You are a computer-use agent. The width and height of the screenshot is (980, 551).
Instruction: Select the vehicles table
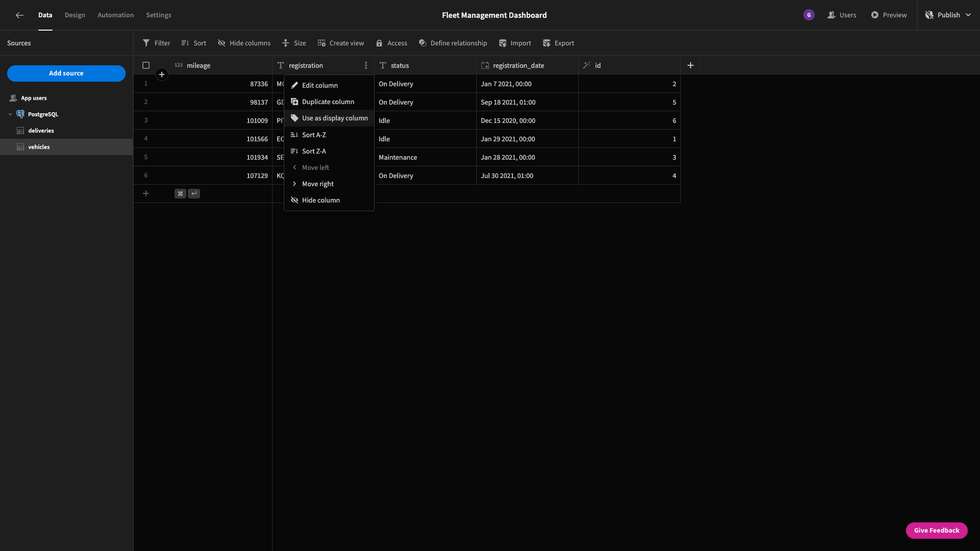[x=66, y=147]
